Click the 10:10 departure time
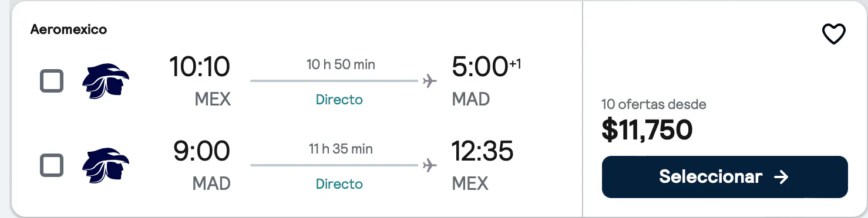This screenshot has height=218, width=868. click(200, 67)
